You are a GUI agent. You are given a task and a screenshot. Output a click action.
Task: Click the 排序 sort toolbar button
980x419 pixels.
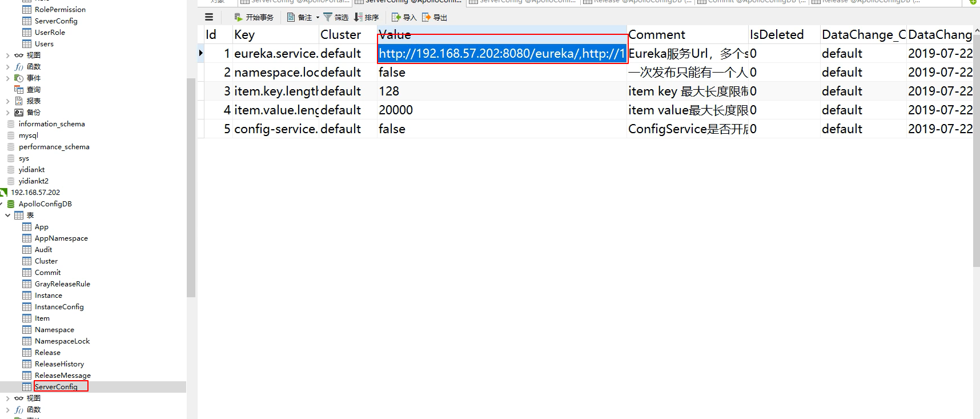coord(366,17)
